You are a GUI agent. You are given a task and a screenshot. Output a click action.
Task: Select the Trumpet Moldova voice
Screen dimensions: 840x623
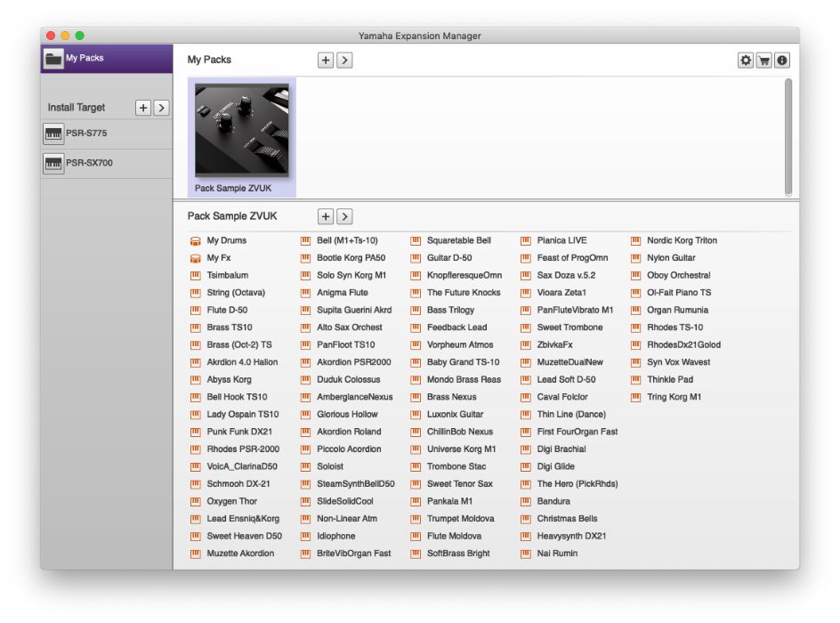pyautogui.click(x=461, y=519)
